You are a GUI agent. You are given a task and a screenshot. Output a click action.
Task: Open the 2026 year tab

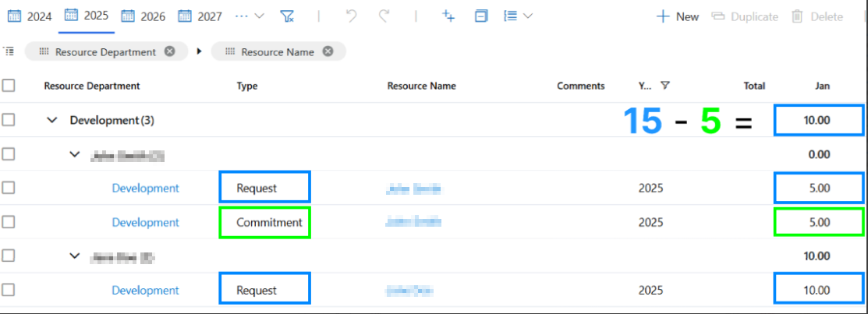(x=143, y=16)
